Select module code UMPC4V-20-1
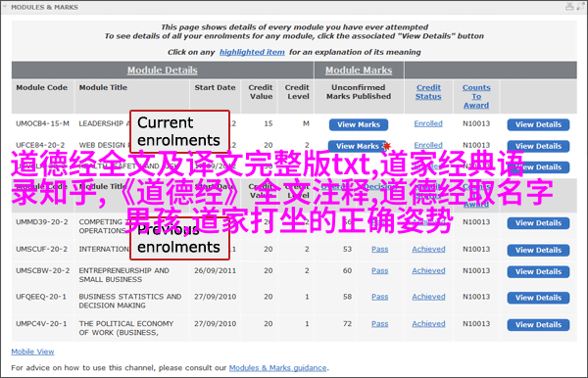This screenshot has height=378, width=588. coord(41,324)
